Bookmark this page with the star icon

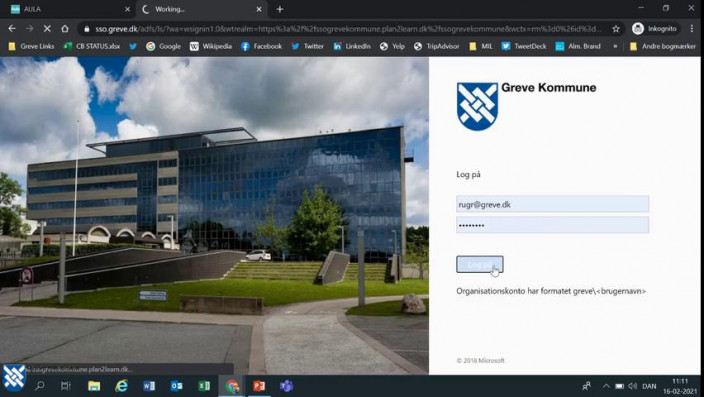click(616, 29)
